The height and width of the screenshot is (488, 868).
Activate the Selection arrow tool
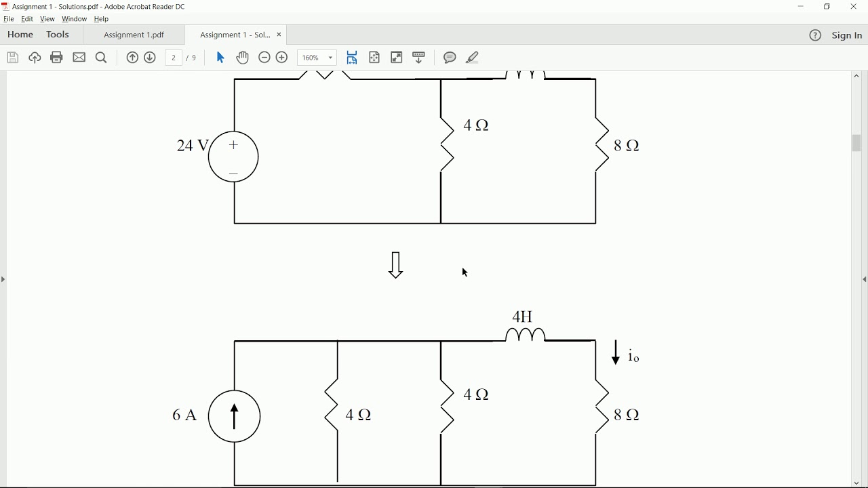[220, 58]
